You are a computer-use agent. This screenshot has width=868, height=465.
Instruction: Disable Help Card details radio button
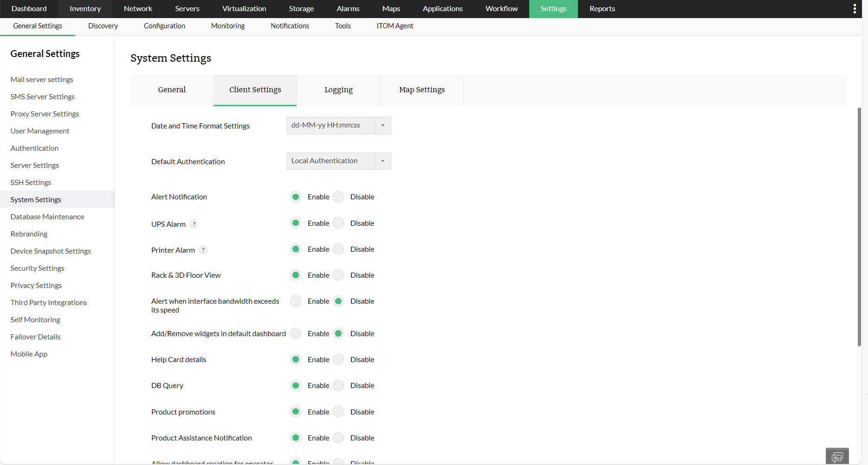(339, 359)
